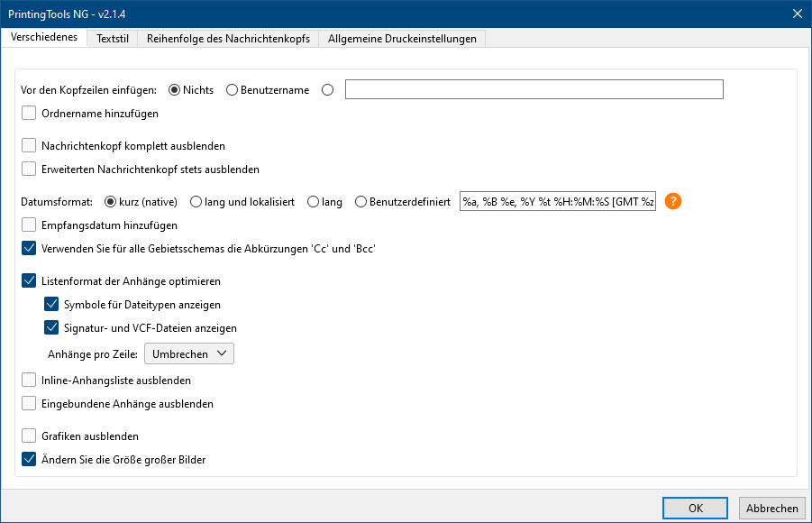Uncheck Ändern Sie die Größe großer Bilder

tap(29, 459)
